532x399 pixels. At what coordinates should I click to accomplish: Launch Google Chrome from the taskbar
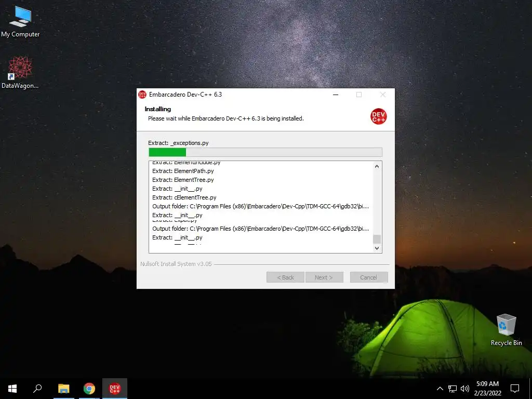pos(89,389)
